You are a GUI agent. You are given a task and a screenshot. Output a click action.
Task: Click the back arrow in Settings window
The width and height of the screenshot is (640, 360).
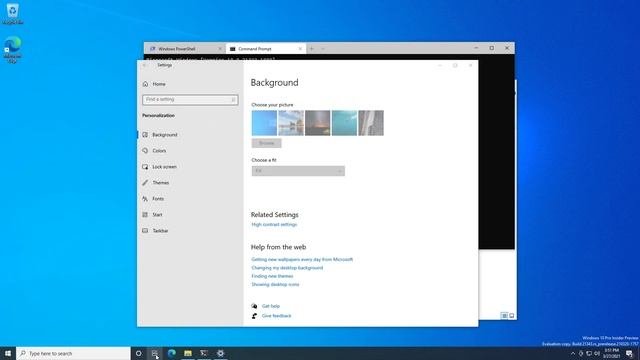144,65
